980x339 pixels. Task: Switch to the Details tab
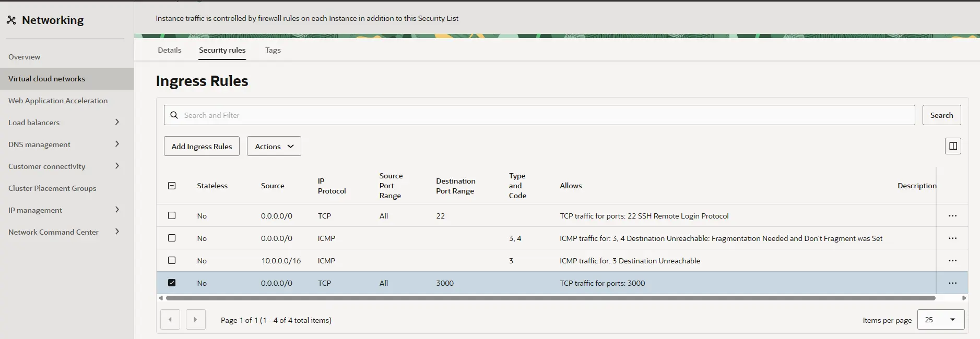point(170,50)
